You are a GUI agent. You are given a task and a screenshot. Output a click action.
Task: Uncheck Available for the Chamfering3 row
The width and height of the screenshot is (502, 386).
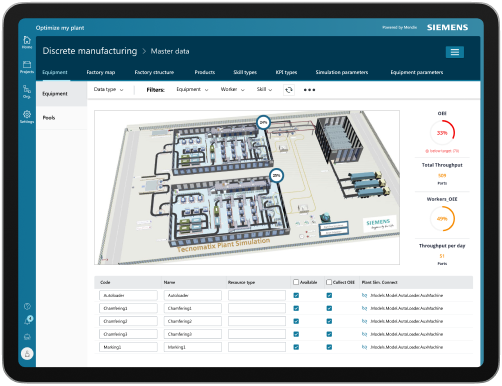[x=296, y=334]
